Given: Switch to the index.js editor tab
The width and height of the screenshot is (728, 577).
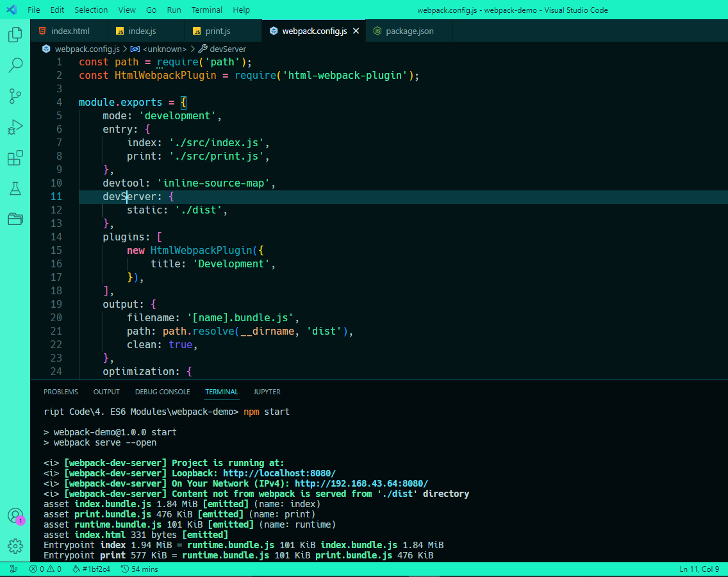Looking at the screenshot, I should pyautogui.click(x=146, y=31).
